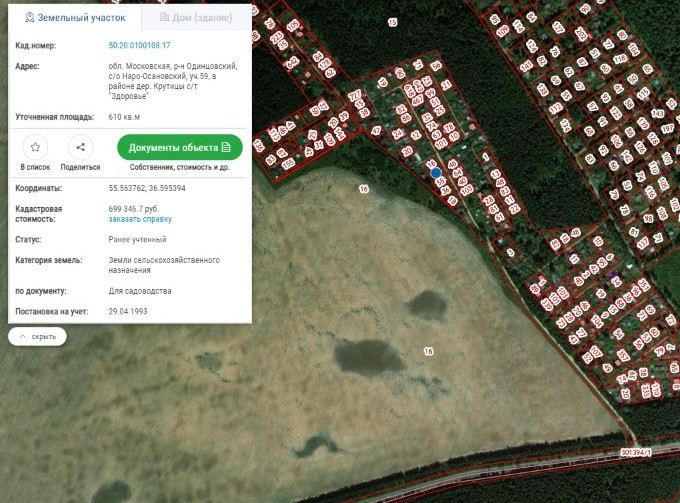Click the document icon in the green button
Viewport: 680px width, 503px height.
[x=226, y=147]
